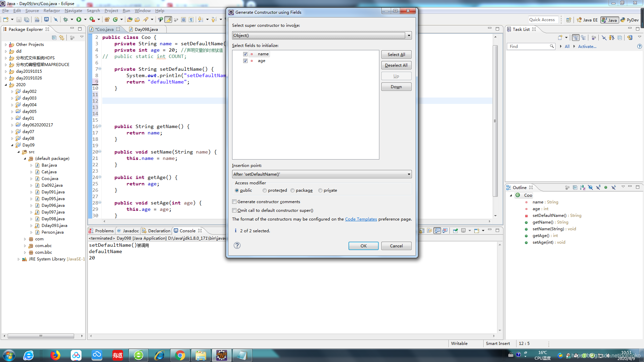Click the Open Type icon in toolbar
The height and width of the screenshot is (362, 644).
pyautogui.click(x=129, y=20)
